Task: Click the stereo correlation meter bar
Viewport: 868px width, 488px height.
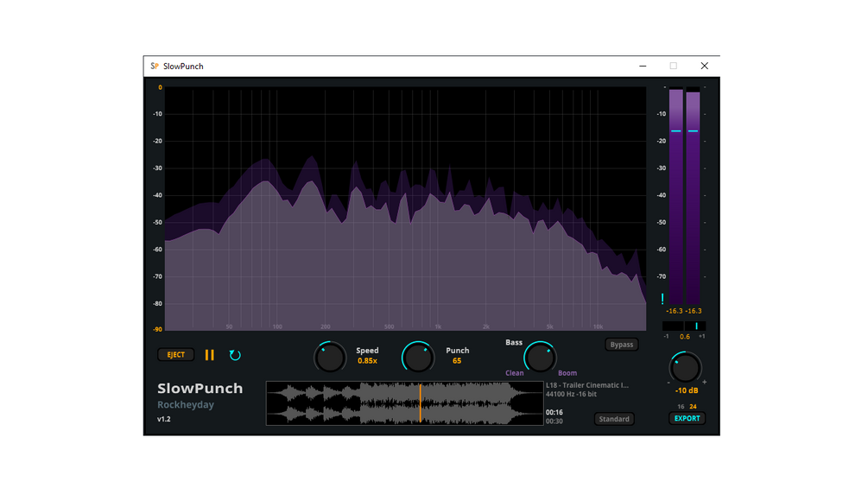Action: coord(684,326)
